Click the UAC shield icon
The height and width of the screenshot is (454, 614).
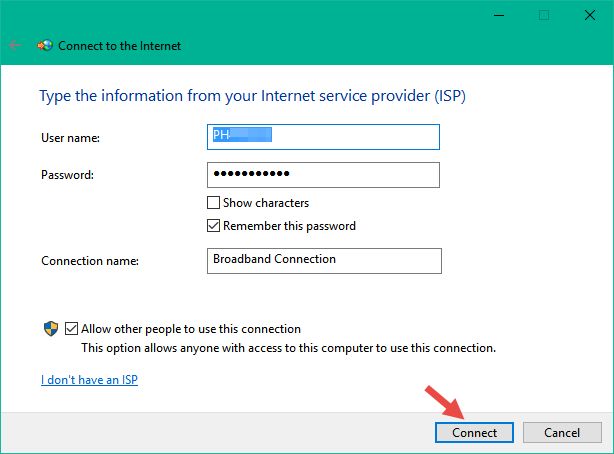(x=51, y=329)
